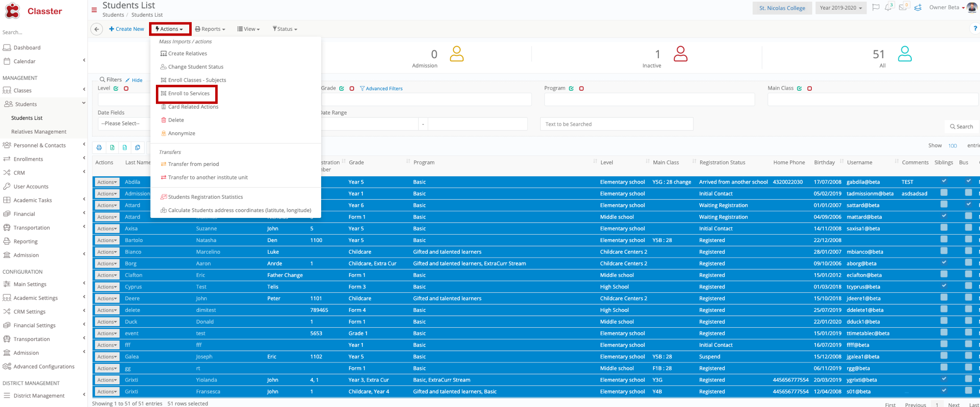Open Relatives Management in sidebar

39,132
